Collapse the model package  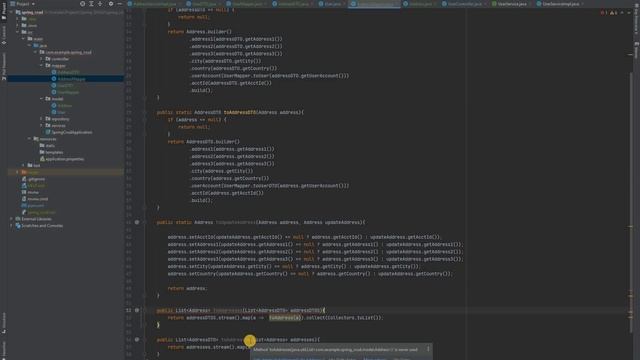[41, 99]
